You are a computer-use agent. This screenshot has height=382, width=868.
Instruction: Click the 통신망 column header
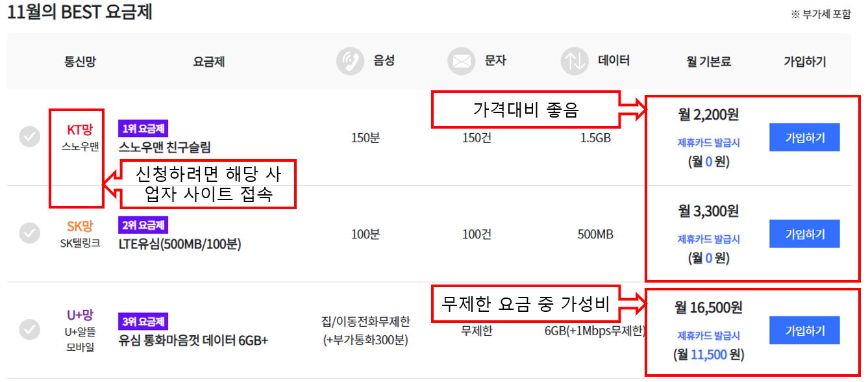point(80,62)
